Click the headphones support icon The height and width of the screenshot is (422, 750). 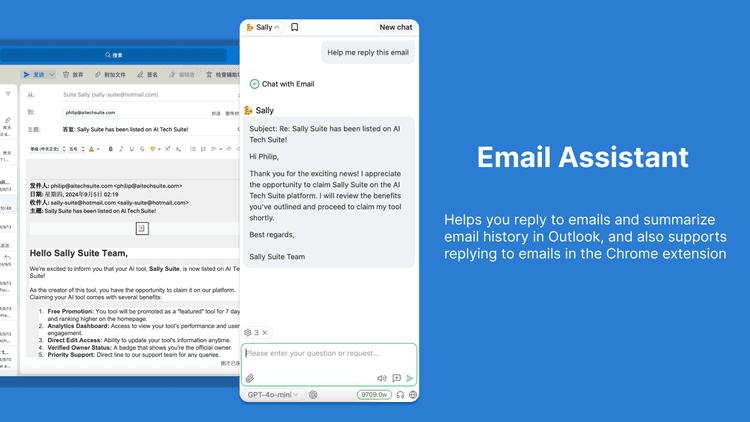tap(400, 395)
